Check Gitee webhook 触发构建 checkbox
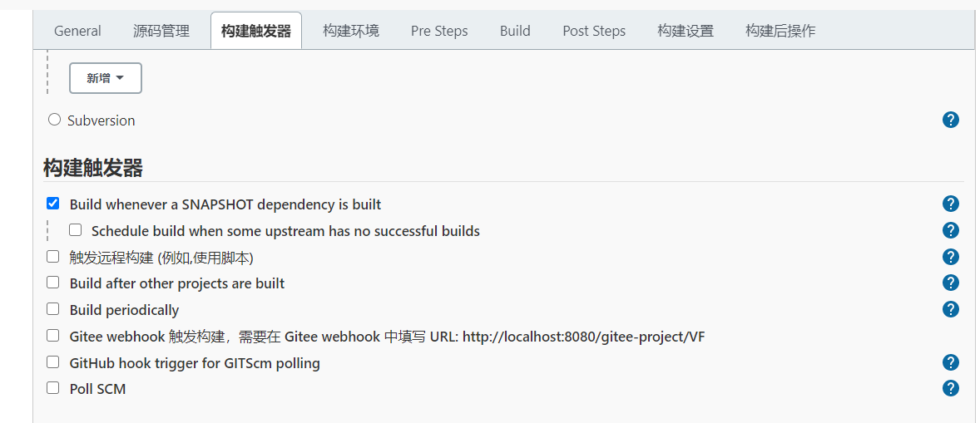This screenshot has width=980, height=423. [x=53, y=336]
